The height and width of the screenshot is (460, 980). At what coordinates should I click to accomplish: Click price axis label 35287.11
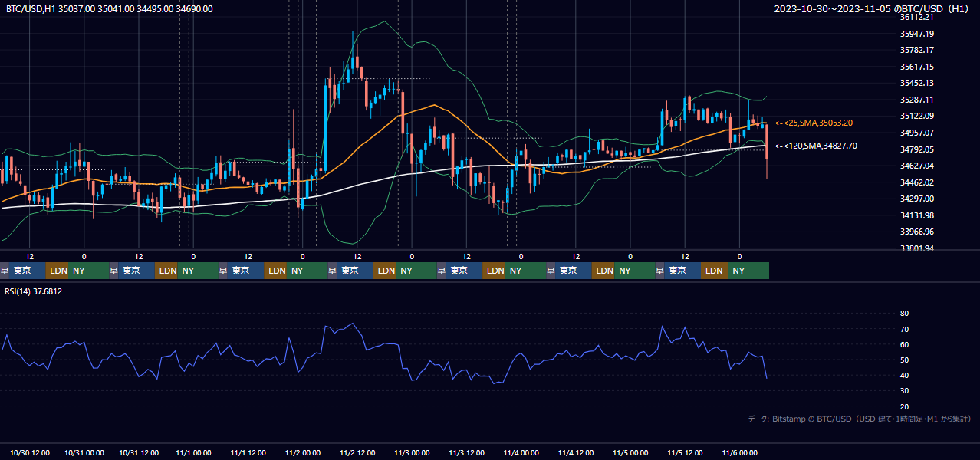917,100
